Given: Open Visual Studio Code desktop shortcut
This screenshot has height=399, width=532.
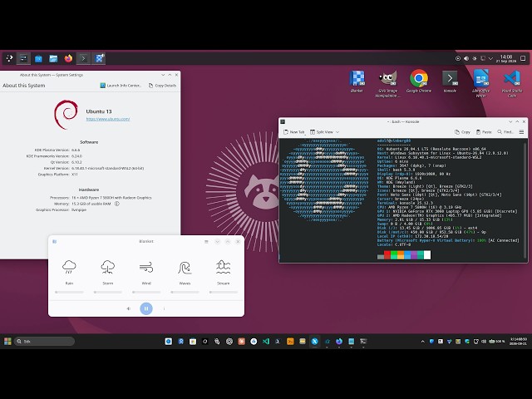Looking at the screenshot, I should 512,83.
